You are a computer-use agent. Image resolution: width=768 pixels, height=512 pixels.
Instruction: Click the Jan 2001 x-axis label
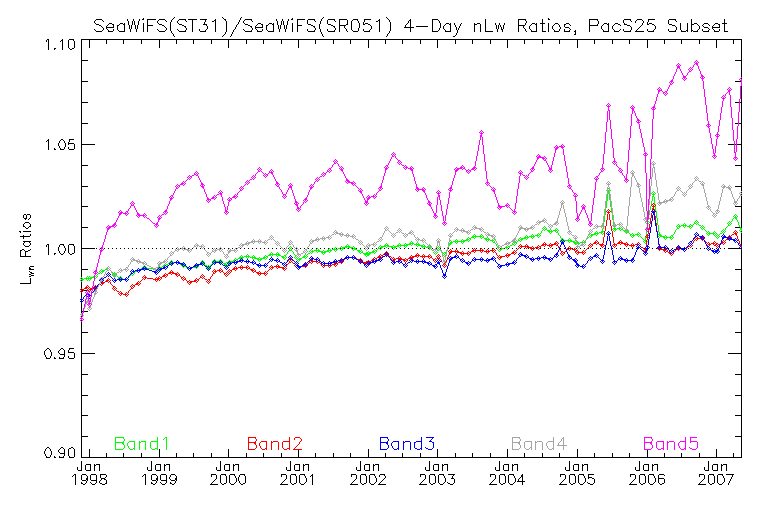click(x=298, y=473)
